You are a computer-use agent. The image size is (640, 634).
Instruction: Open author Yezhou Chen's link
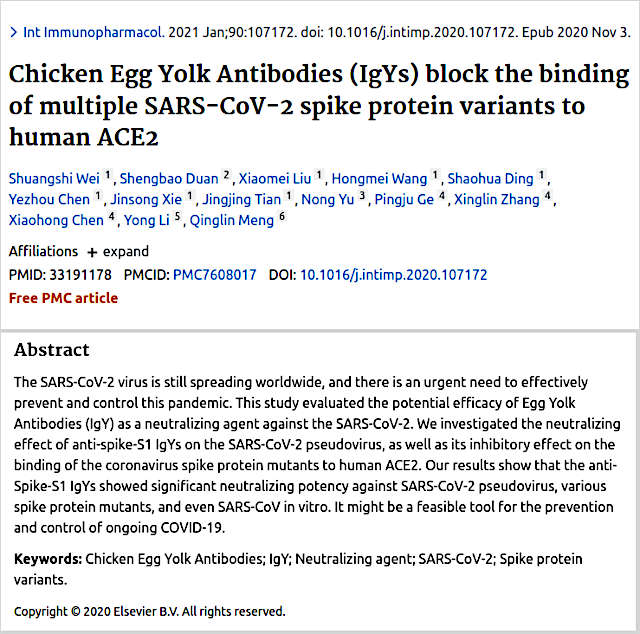(x=49, y=200)
